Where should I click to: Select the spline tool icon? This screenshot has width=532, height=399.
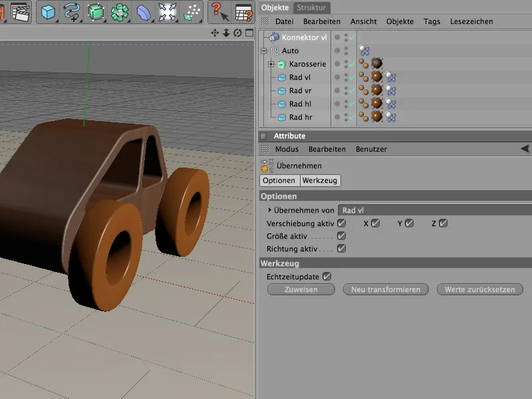click(71, 12)
